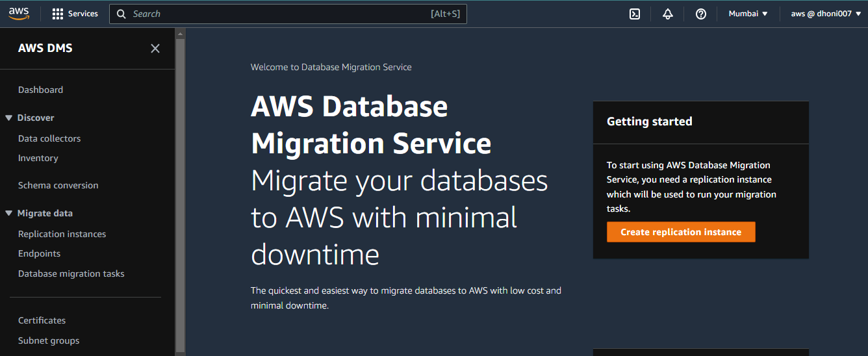Image resolution: width=868 pixels, height=356 pixels.
Task: Open the help question mark icon
Action: point(701,14)
